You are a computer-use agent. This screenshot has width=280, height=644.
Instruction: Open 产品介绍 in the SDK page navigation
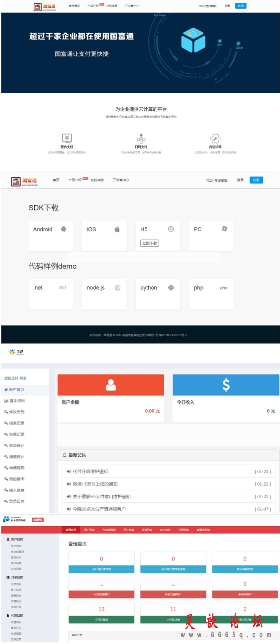(75, 180)
